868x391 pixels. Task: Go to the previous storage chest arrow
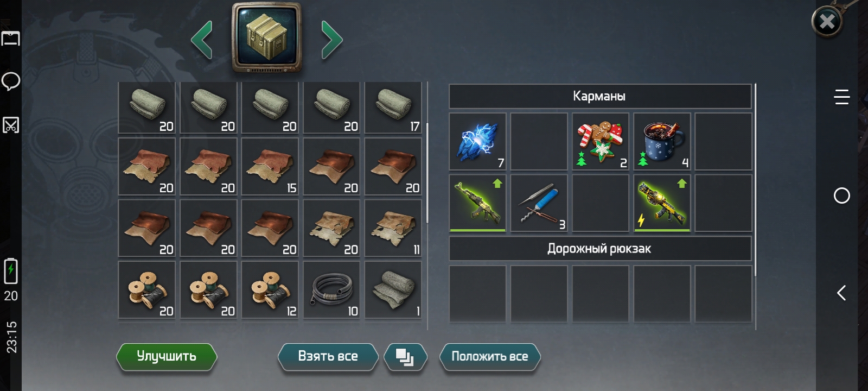tap(202, 39)
